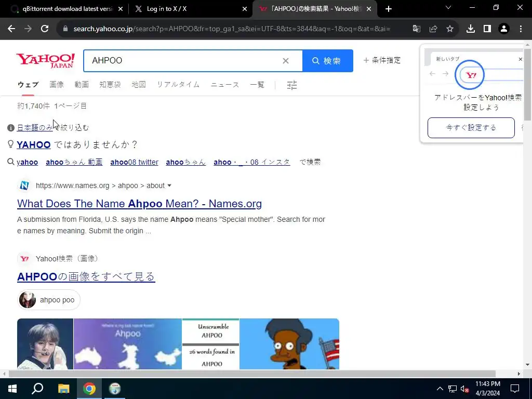Click the Chrome taskbar icon
This screenshot has width=532, height=399.
point(89,389)
